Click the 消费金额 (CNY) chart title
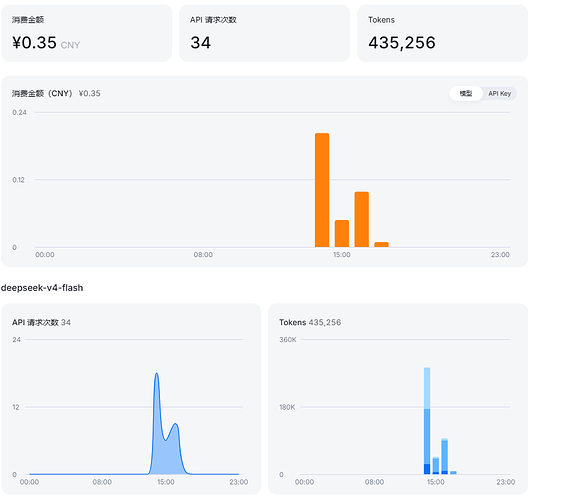Viewport: 562px width, 499px height. tap(42, 94)
